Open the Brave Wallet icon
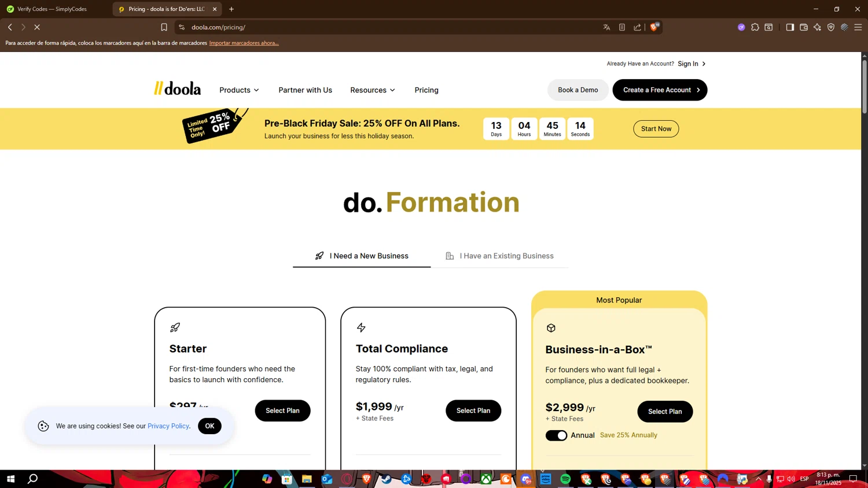Viewport: 868px width, 488px height. pyautogui.click(x=804, y=27)
